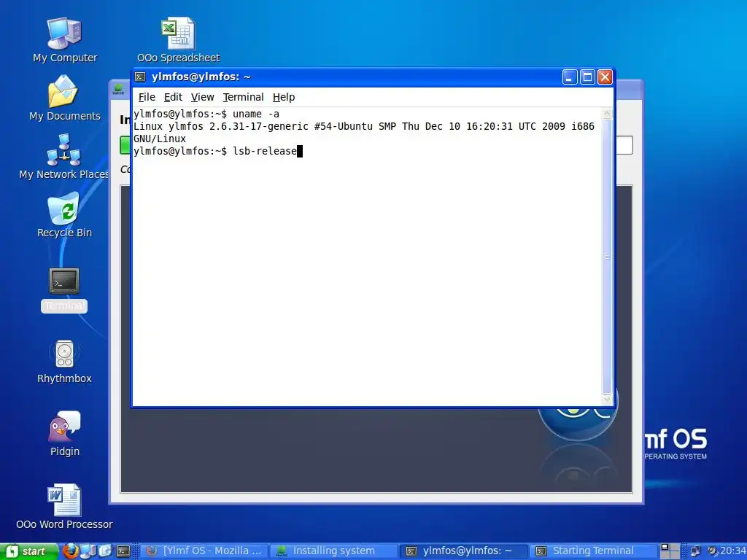Open the Recycle Bin icon
The image size is (747, 560).
coord(65,215)
